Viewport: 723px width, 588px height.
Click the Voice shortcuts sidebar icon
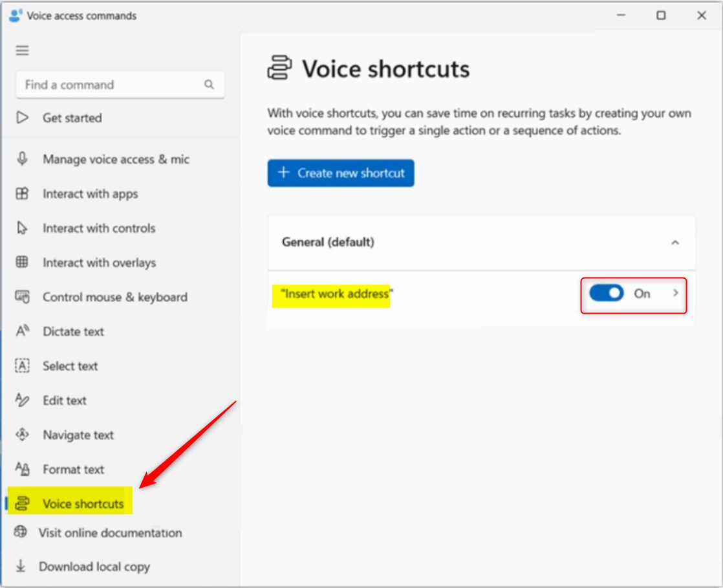23,503
